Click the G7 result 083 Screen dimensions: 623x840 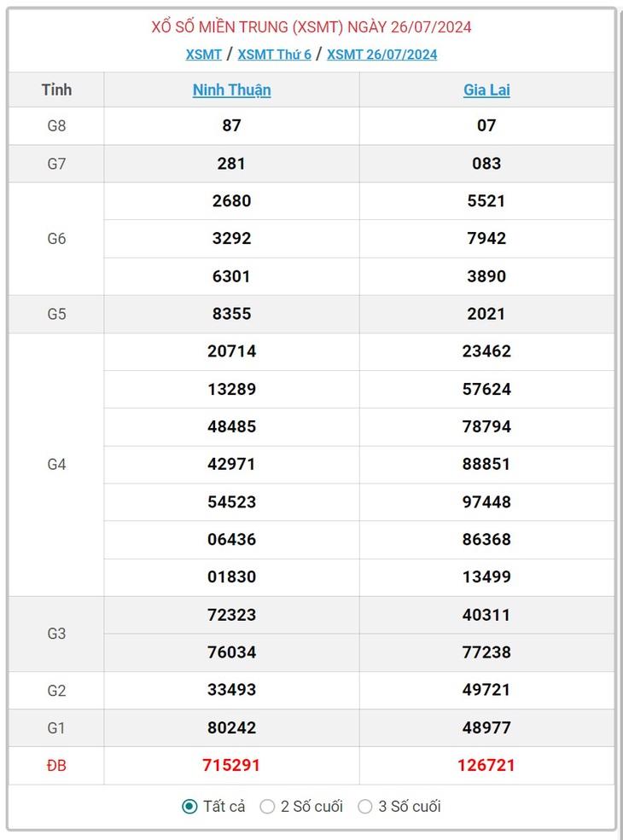pos(486,164)
